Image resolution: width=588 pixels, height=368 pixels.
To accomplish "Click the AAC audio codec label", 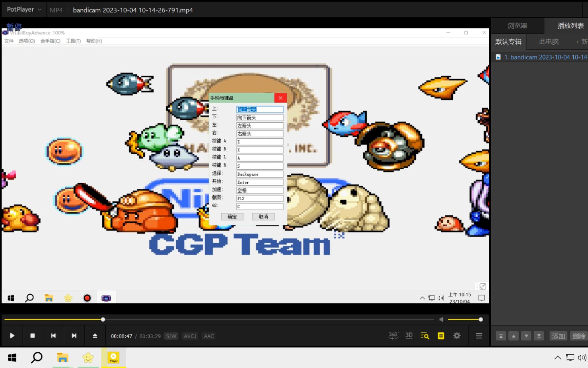I will tap(209, 336).
